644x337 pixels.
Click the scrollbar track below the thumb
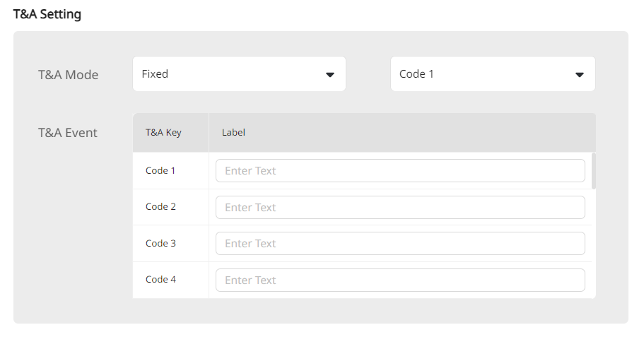pos(594,244)
